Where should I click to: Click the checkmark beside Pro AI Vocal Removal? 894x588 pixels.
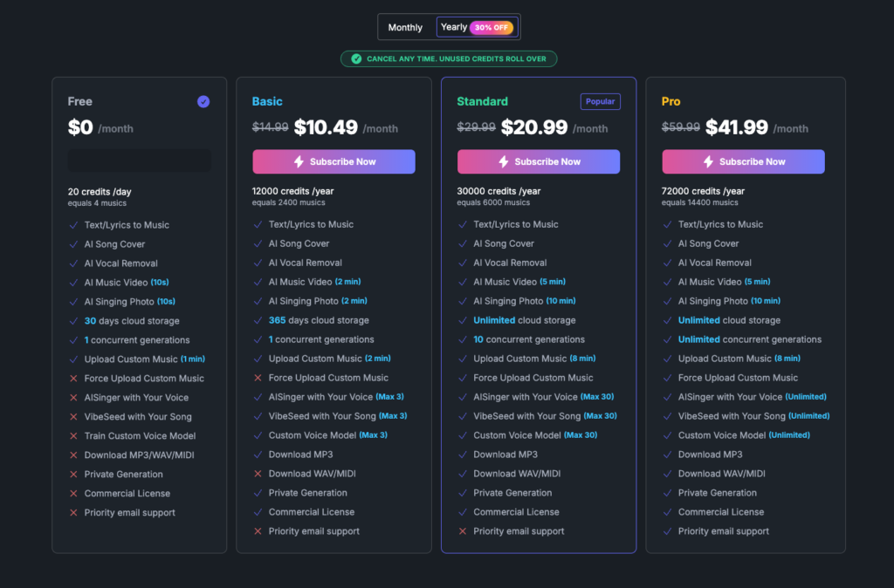coord(667,263)
